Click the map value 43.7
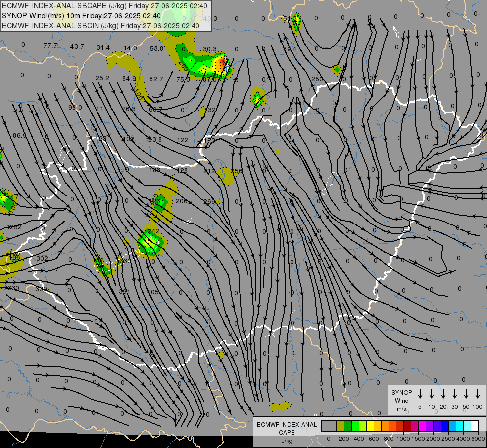487x448 pixels. [77, 46]
